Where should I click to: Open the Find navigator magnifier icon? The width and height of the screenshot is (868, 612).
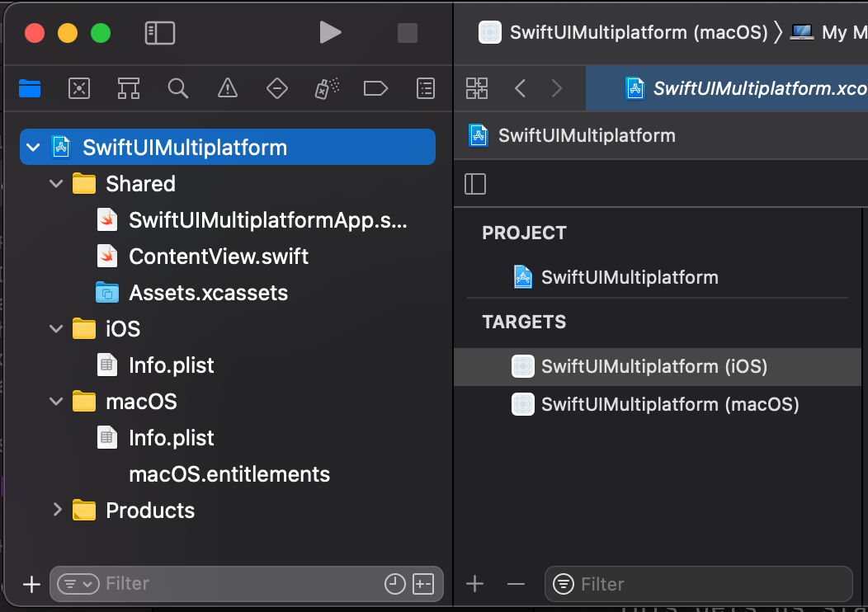(178, 88)
